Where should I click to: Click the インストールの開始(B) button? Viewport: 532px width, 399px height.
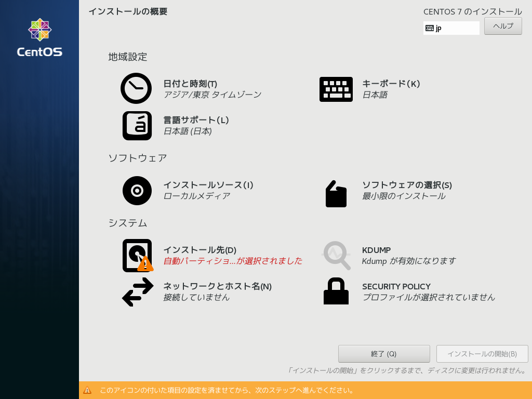click(x=482, y=354)
